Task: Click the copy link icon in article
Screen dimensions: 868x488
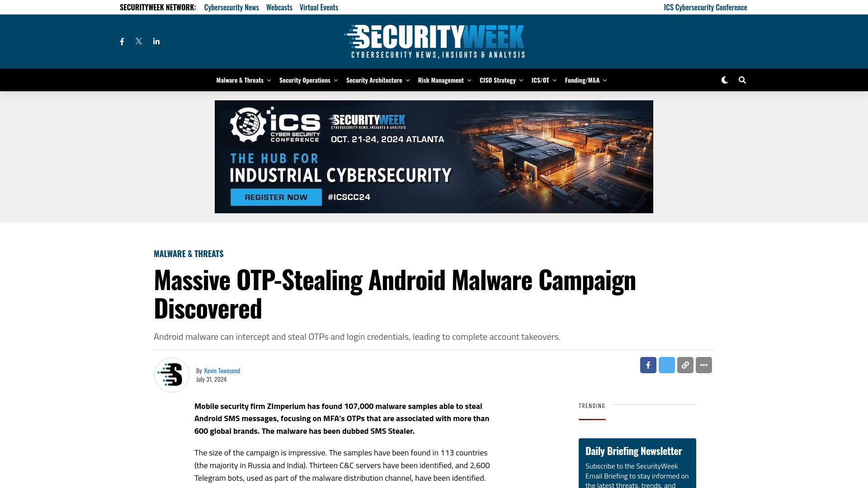Action: pyautogui.click(x=685, y=365)
